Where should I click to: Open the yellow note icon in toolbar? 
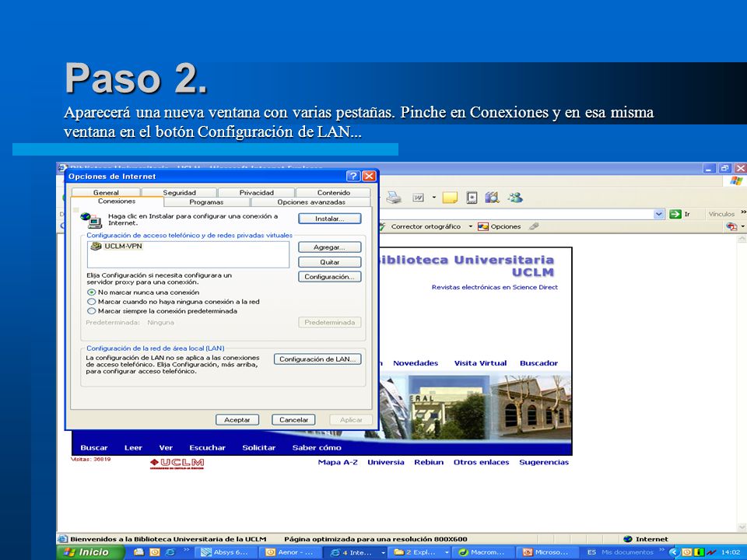coord(450,198)
